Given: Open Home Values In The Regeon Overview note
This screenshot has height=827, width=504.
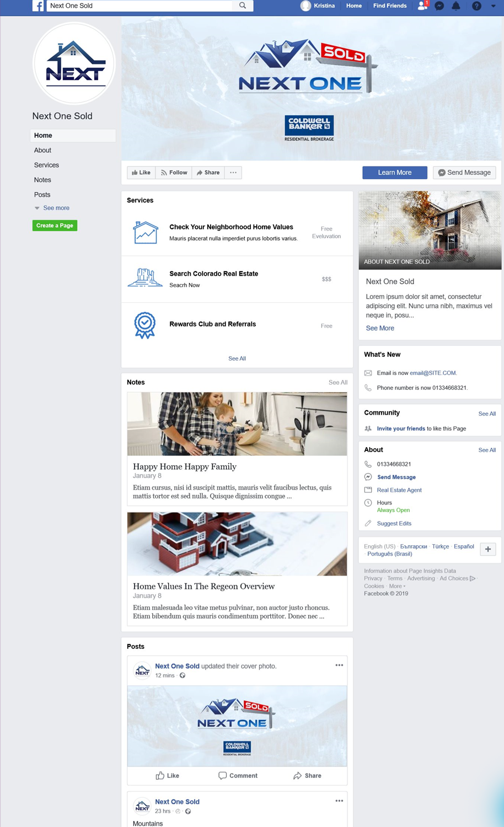Looking at the screenshot, I should pos(203,587).
